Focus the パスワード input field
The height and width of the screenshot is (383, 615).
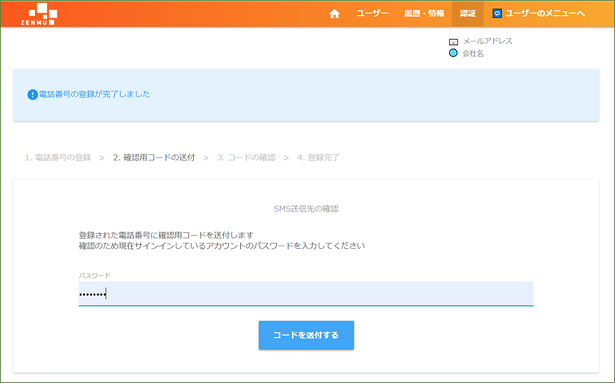point(306,294)
